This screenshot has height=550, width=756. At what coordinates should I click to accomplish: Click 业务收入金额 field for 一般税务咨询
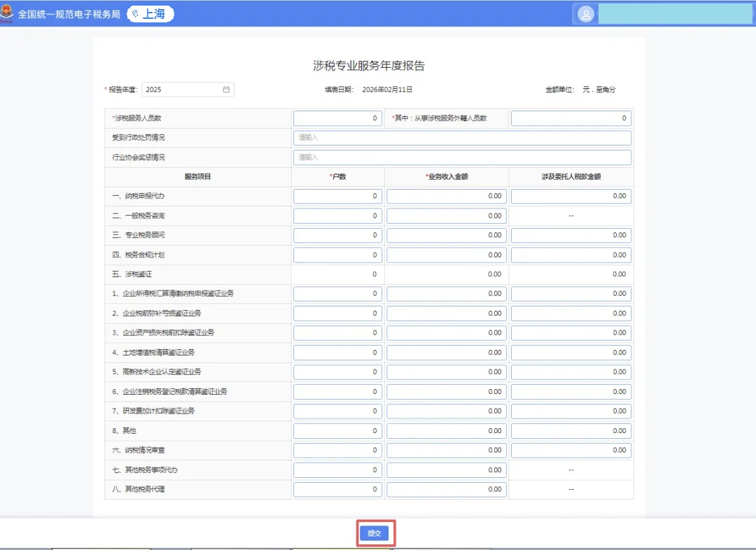446,216
